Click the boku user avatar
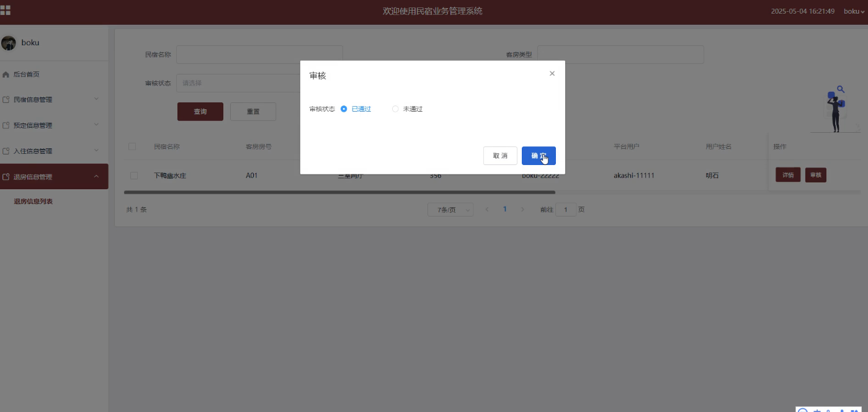Viewport: 868px width, 412px height. tap(9, 43)
